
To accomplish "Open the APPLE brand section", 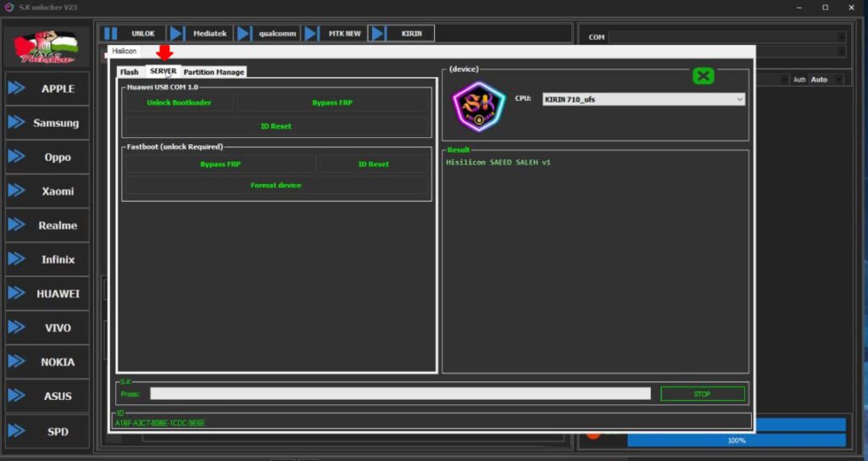I will click(47, 88).
